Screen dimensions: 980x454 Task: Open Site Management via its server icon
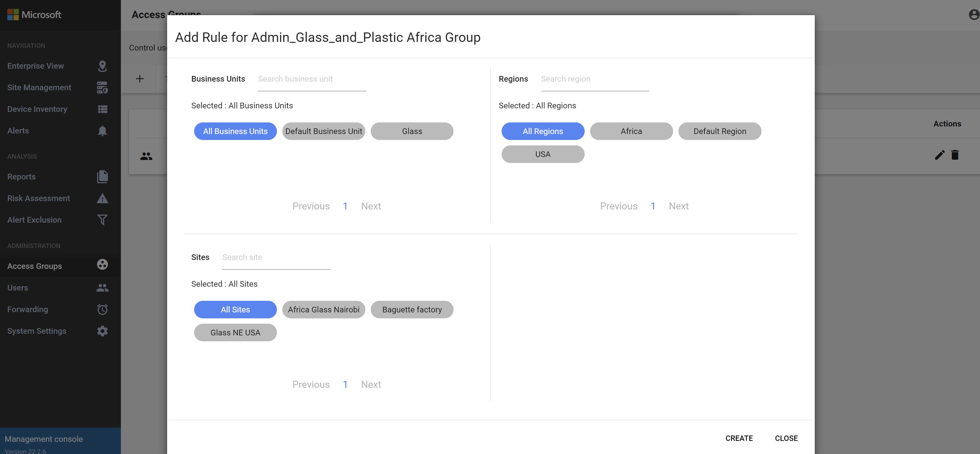102,88
